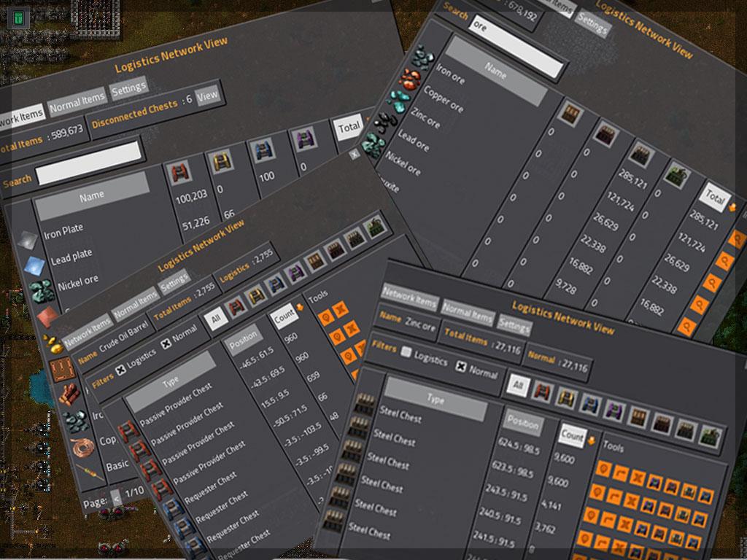Filter by red passive provider chest in Zinc ore window

(x=542, y=392)
